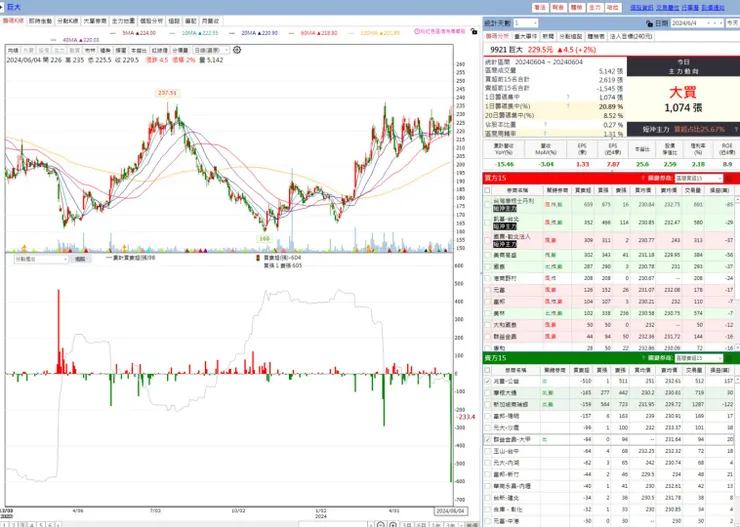Check the 摩根大通 seller row
The width and height of the screenshot is (740, 527).
(x=487, y=393)
